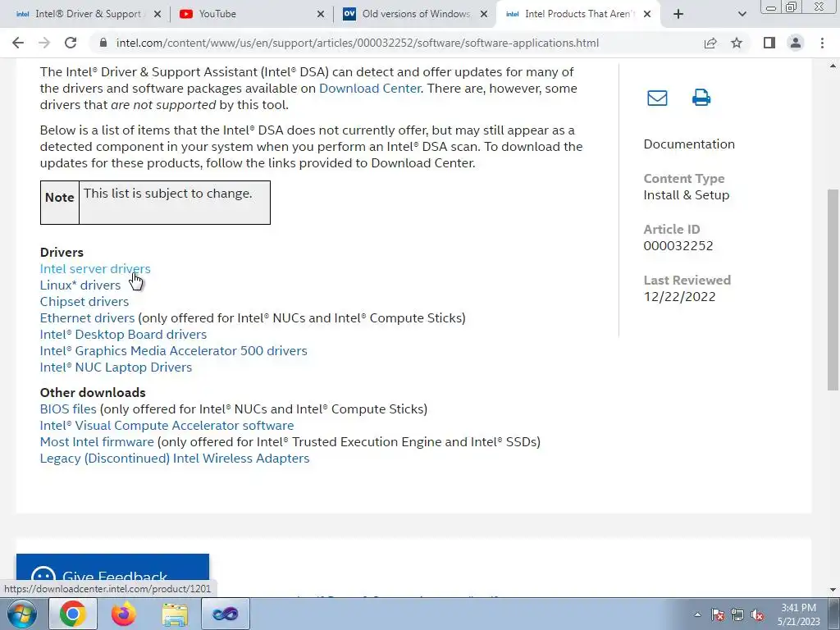The width and height of the screenshot is (840, 630).
Task: Share this page via share icon
Action: [710, 43]
